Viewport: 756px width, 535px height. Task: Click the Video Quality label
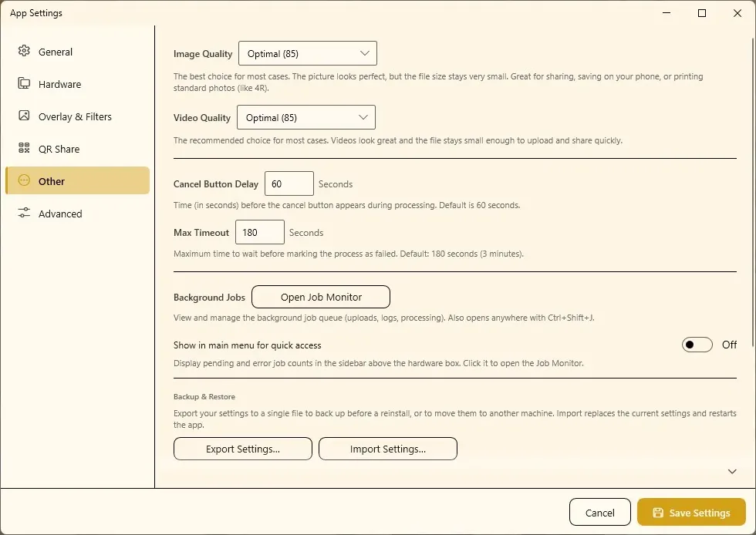[202, 118]
